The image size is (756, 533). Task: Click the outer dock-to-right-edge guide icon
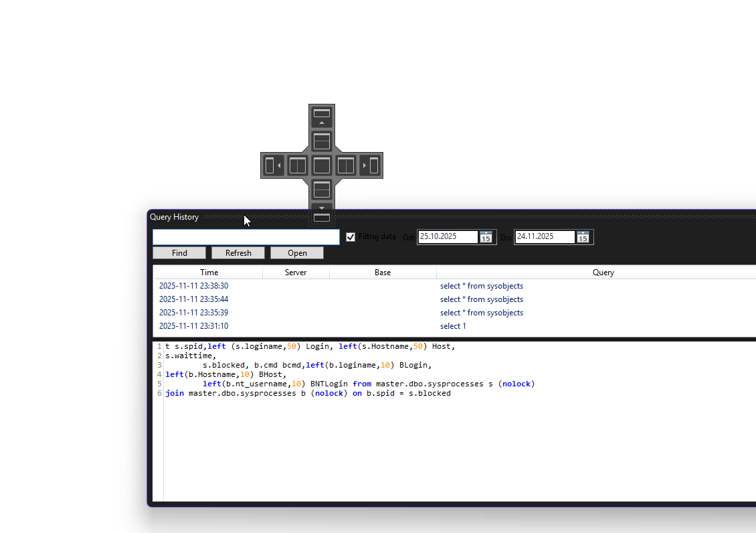pyautogui.click(x=371, y=165)
